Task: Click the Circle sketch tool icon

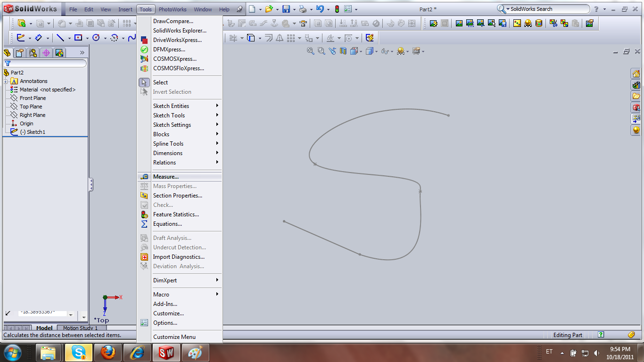Action: (x=96, y=38)
